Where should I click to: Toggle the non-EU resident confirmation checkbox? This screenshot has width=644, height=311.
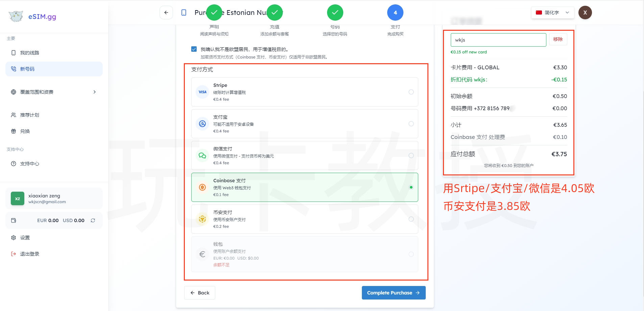click(194, 49)
